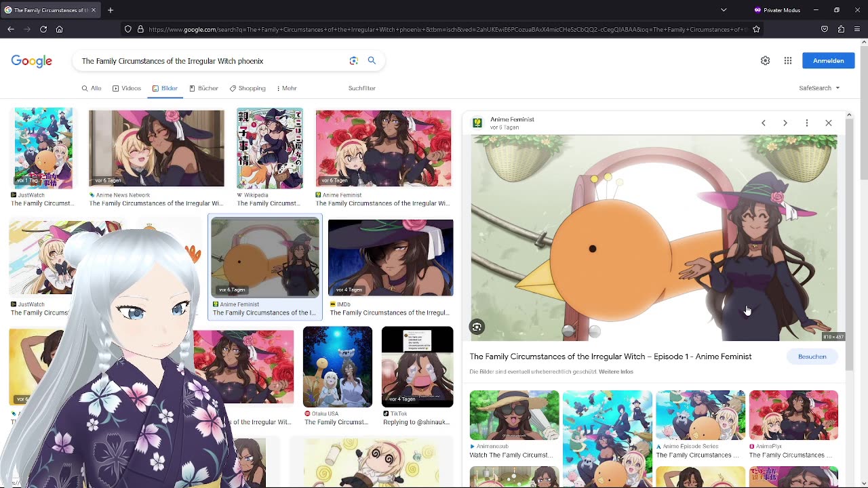Open the browser extensions icon
Image resolution: width=868 pixels, height=488 pixels.
coord(841,29)
